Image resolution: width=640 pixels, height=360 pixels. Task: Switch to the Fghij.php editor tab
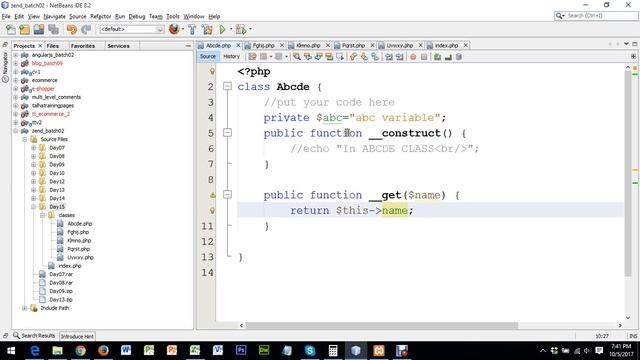(263, 45)
